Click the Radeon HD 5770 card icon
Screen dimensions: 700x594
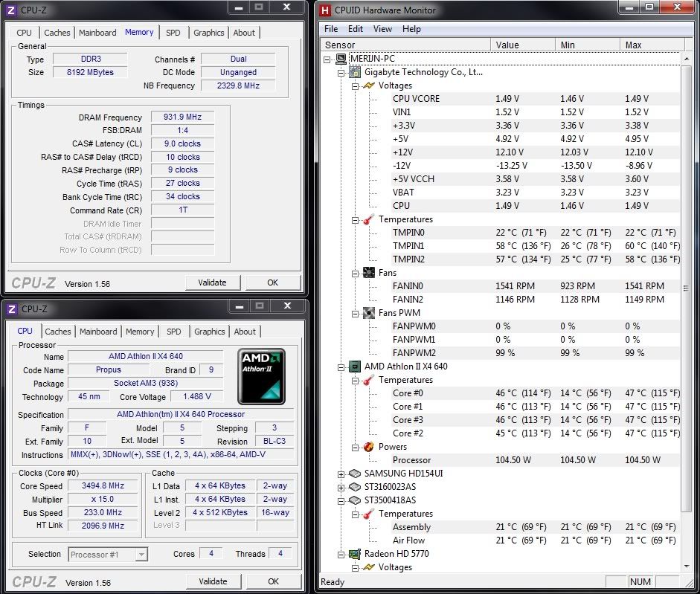[x=355, y=554]
